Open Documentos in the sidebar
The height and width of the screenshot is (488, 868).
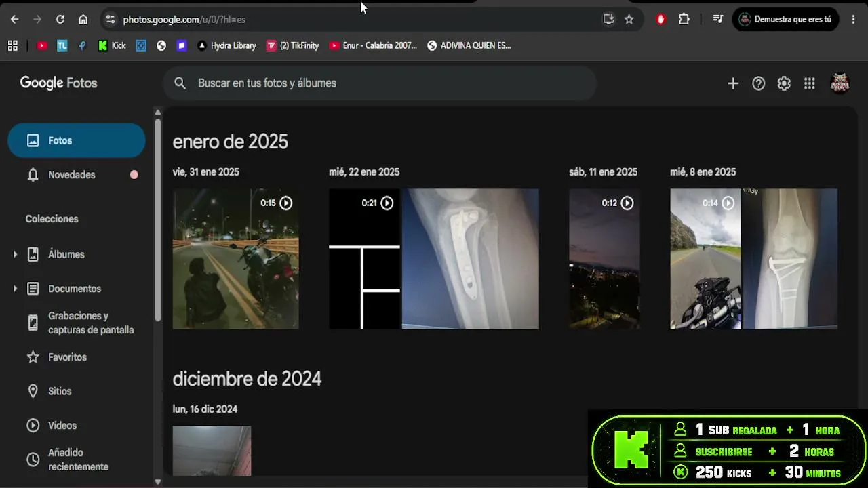tap(75, 289)
